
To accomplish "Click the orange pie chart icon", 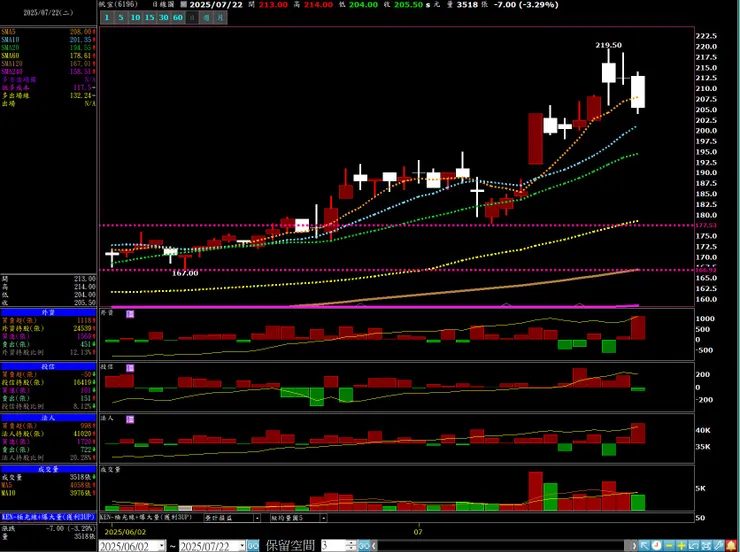I will (x=656, y=545).
